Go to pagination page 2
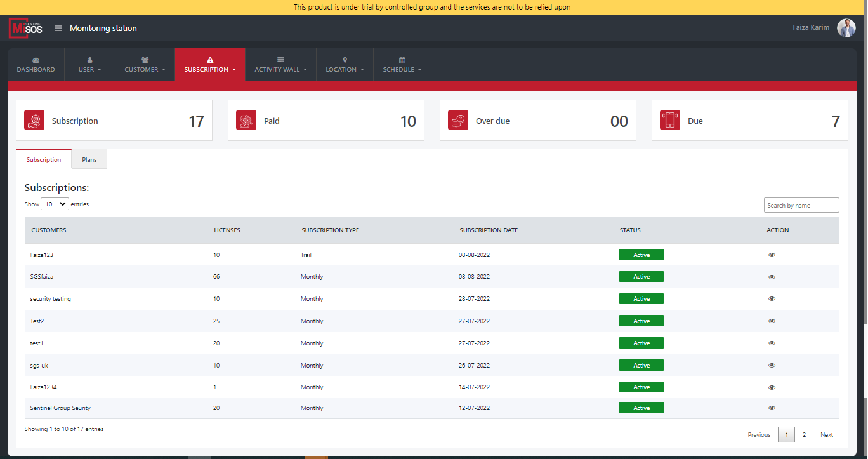The height and width of the screenshot is (459, 868). [x=804, y=435]
